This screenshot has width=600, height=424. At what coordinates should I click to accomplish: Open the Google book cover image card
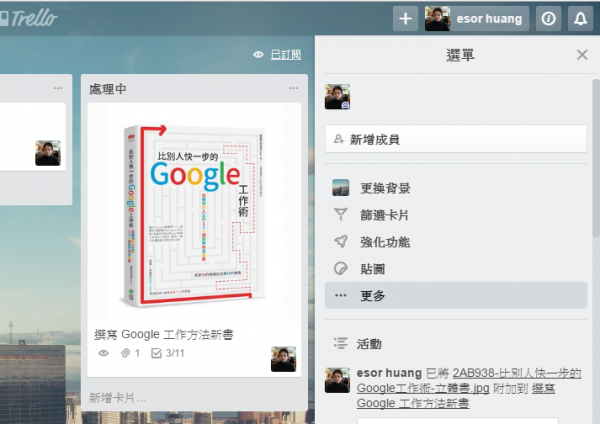coord(194,212)
